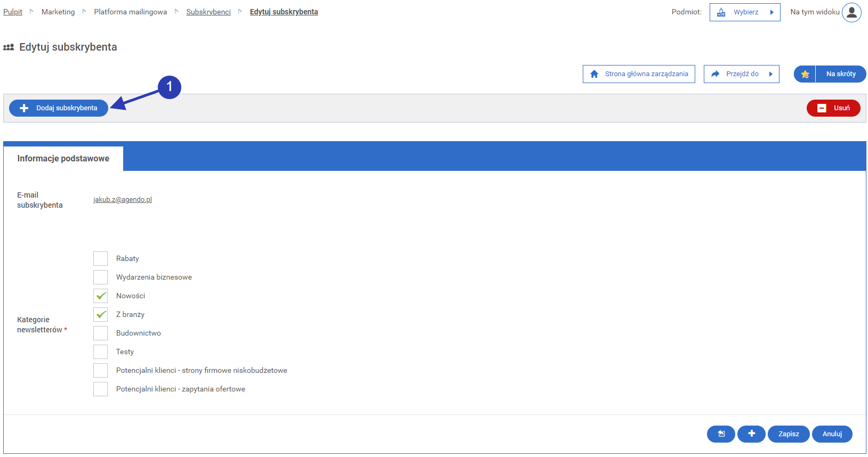Click the plus icon on Dodaj subskrybenta

(24, 108)
